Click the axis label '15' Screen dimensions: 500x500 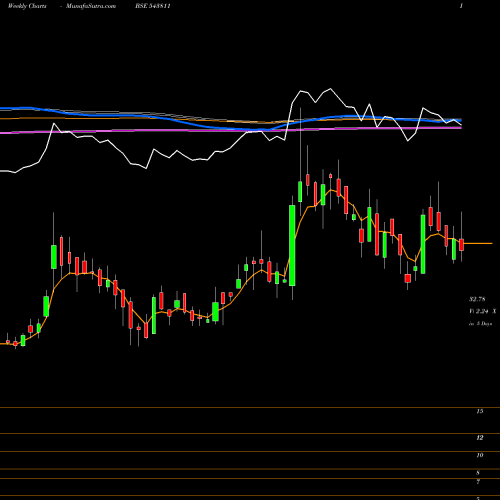(480, 411)
